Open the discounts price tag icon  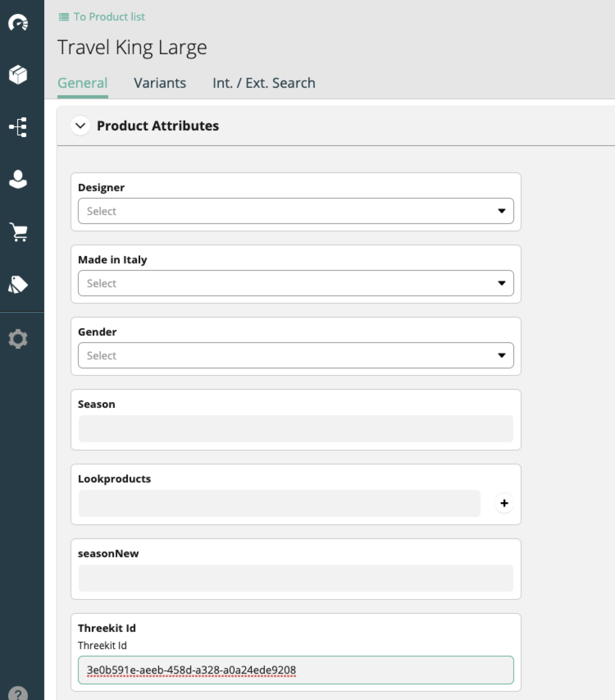(x=18, y=284)
